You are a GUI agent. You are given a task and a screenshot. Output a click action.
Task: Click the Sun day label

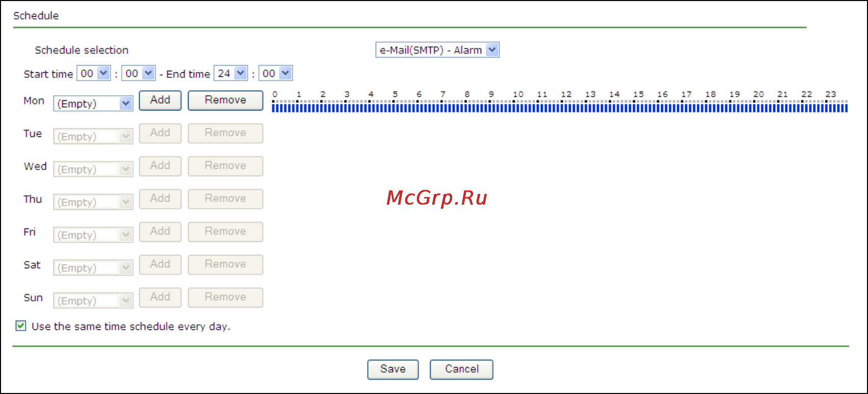point(33,298)
